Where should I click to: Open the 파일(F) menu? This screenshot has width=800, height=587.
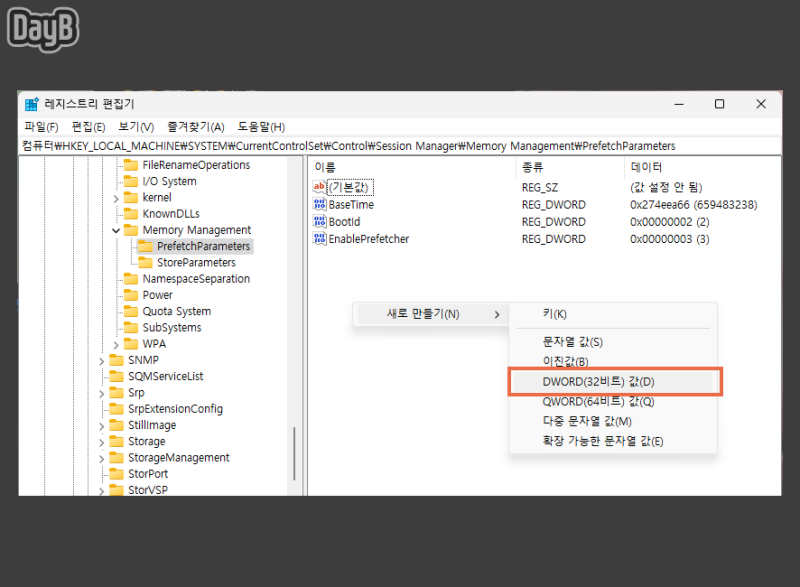point(41,127)
